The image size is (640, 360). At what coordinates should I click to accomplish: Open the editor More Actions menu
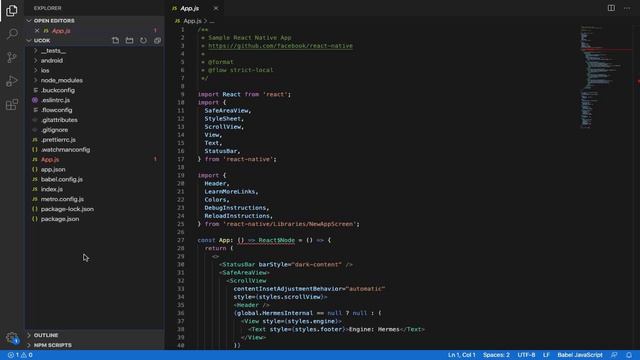tap(627, 8)
